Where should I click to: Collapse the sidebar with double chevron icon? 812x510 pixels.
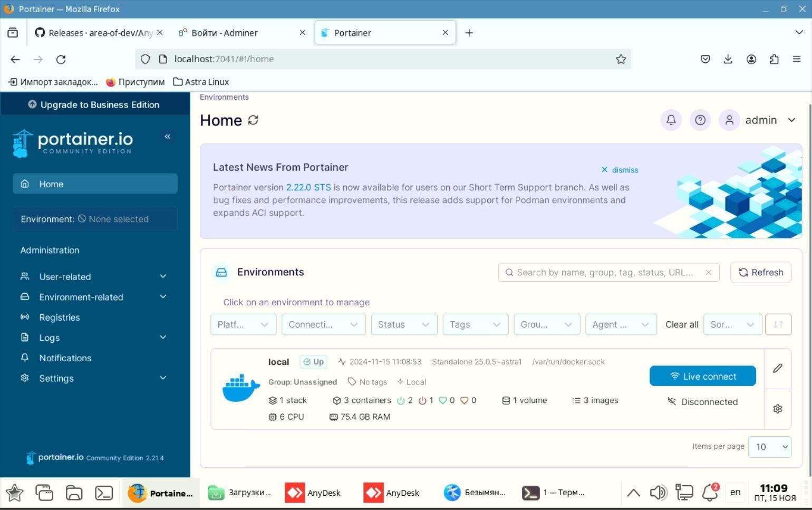pos(167,137)
